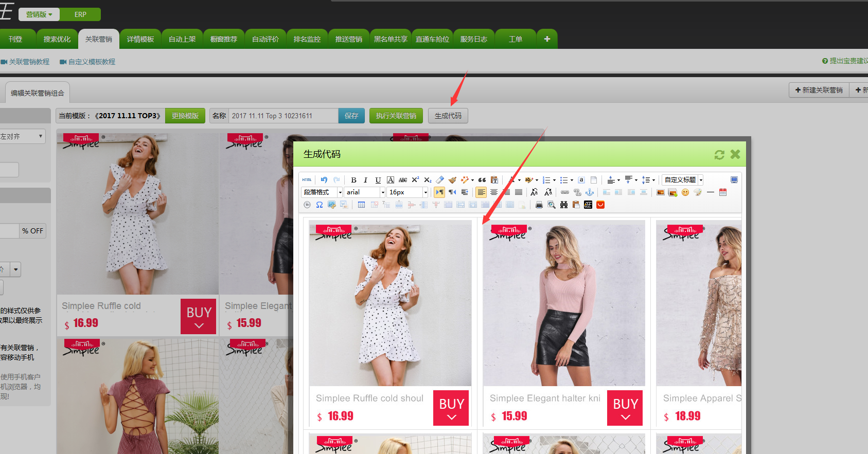The height and width of the screenshot is (454, 868).
Task: Click the paste as plain text icon
Action: tap(494, 180)
